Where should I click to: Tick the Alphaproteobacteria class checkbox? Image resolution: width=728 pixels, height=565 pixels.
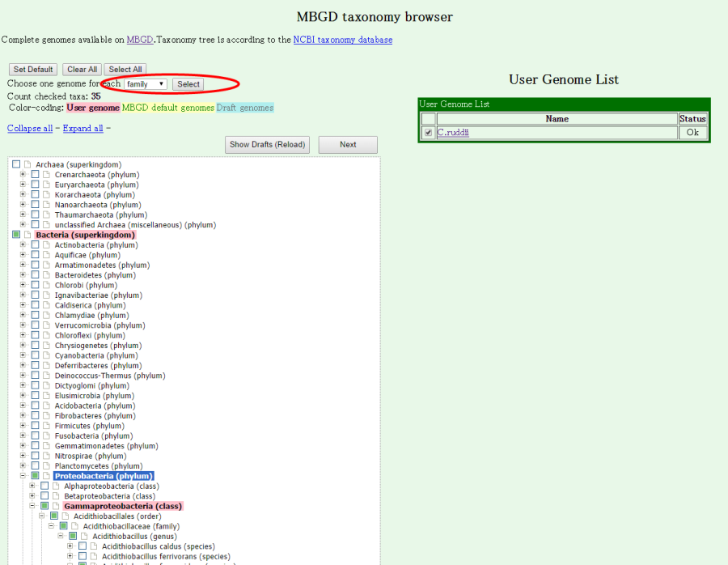point(44,486)
